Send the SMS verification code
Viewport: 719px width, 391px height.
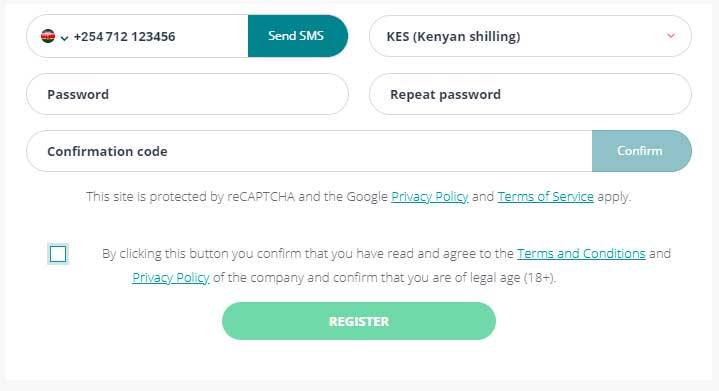[297, 36]
